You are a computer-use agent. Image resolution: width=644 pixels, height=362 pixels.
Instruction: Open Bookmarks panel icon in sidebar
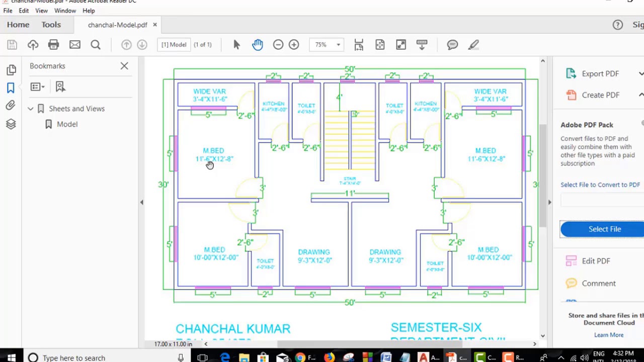(x=11, y=88)
